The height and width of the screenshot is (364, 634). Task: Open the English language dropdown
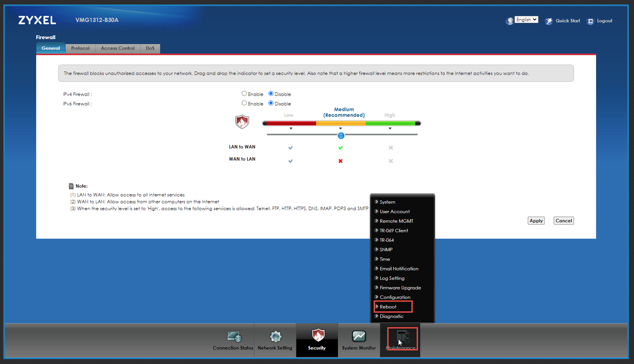coord(526,20)
